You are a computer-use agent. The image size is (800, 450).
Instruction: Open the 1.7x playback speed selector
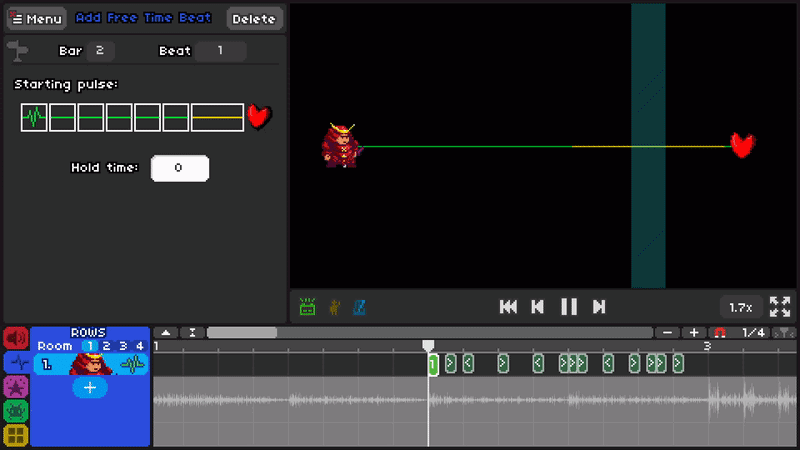(x=741, y=307)
